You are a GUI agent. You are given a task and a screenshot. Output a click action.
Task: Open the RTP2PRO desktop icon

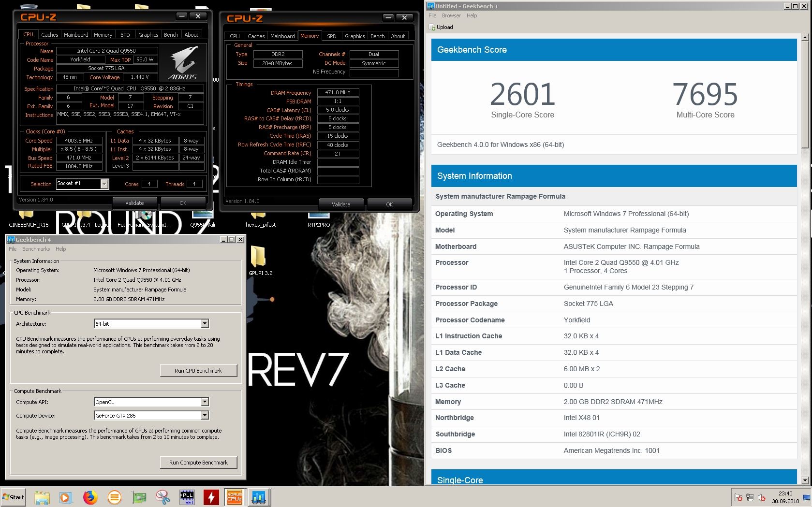pyautogui.click(x=319, y=220)
